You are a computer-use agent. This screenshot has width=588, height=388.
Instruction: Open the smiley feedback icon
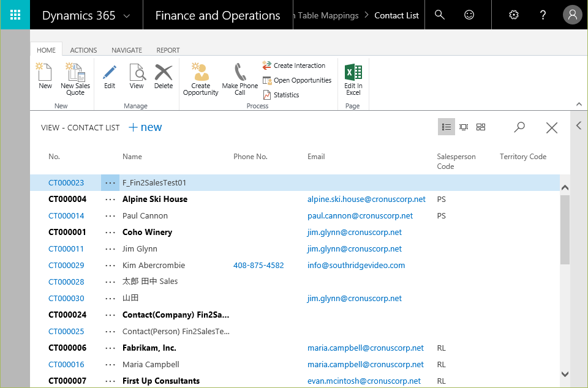[x=469, y=15]
